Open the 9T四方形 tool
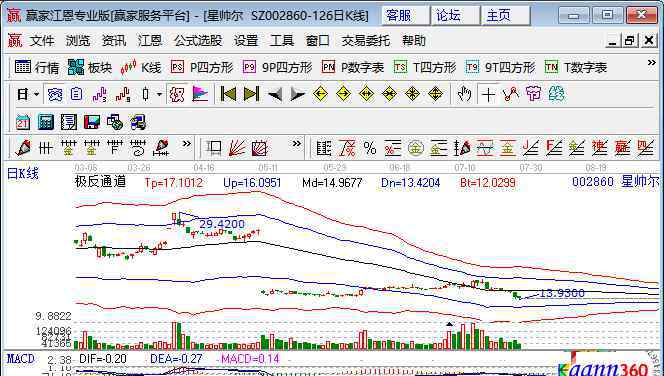The image size is (664, 376). [x=500, y=67]
